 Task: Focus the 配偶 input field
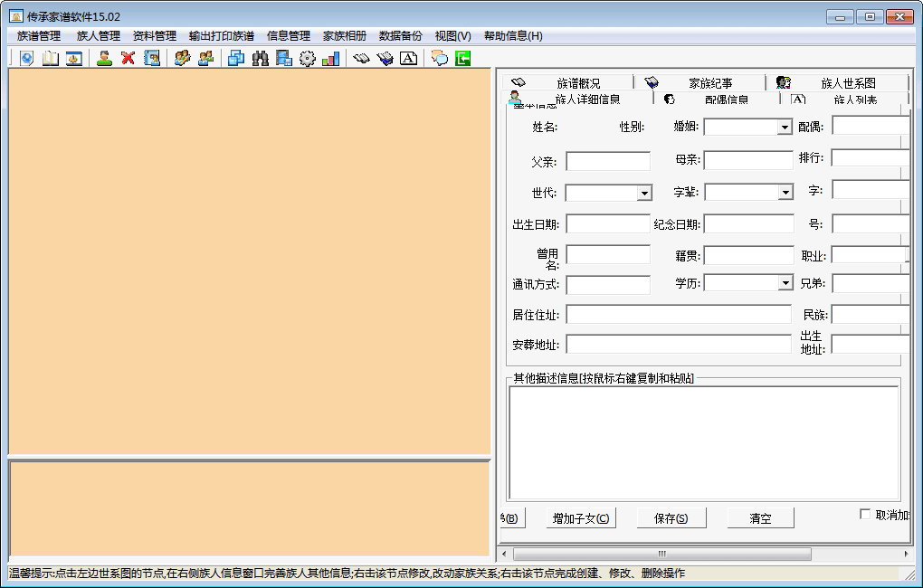point(870,126)
